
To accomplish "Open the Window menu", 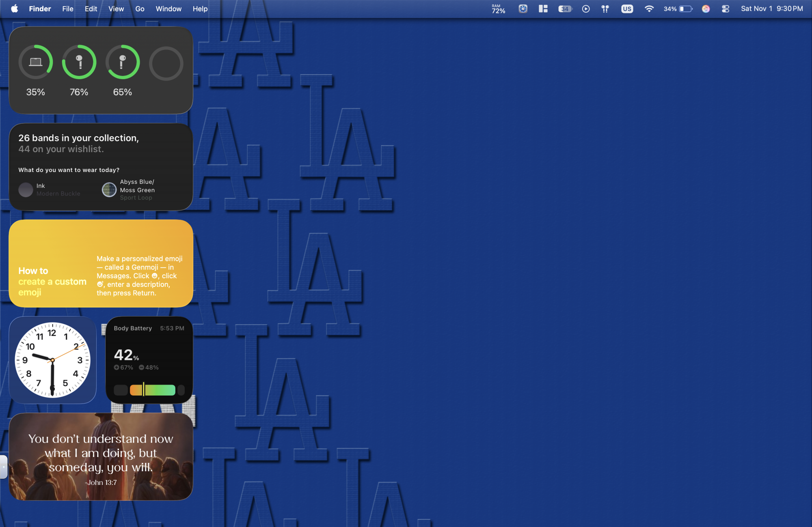I will (168, 9).
